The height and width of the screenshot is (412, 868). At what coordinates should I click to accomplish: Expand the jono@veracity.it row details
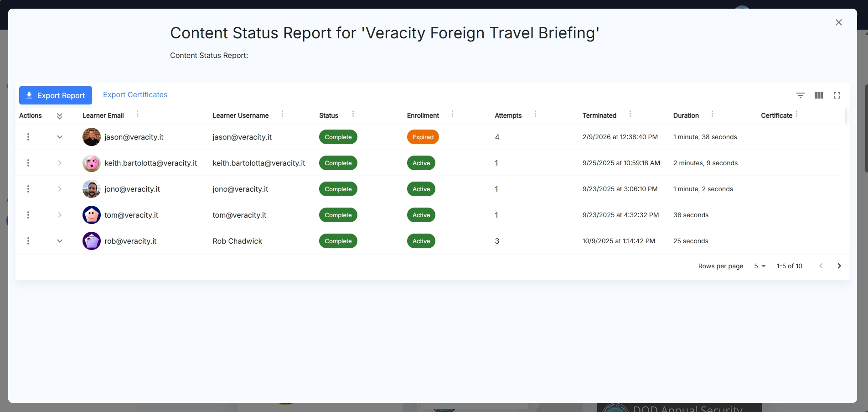[x=60, y=189]
